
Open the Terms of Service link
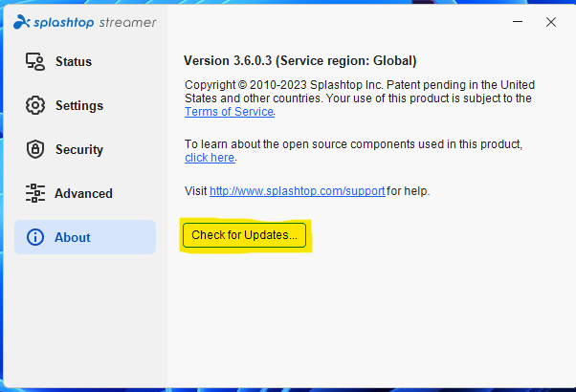pos(230,112)
